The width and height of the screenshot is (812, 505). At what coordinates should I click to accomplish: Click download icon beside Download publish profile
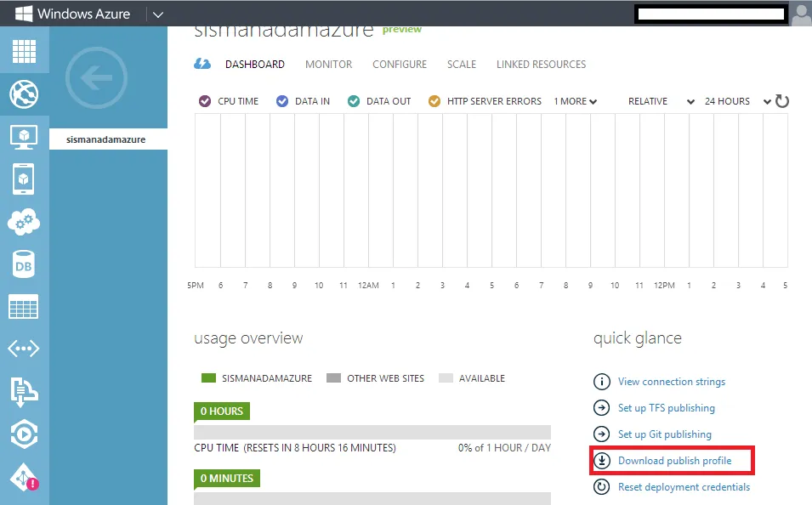point(601,461)
